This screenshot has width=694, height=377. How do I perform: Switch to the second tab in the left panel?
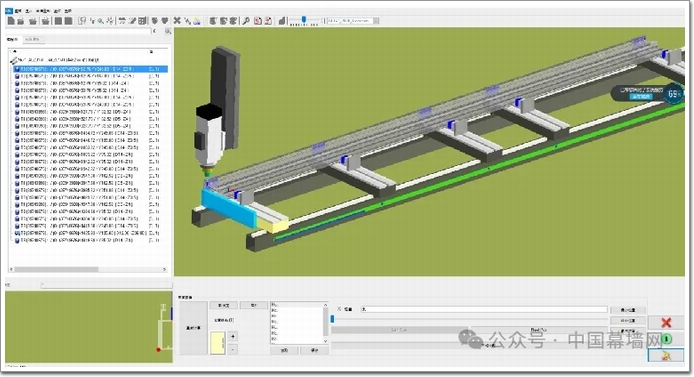click(32, 39)
